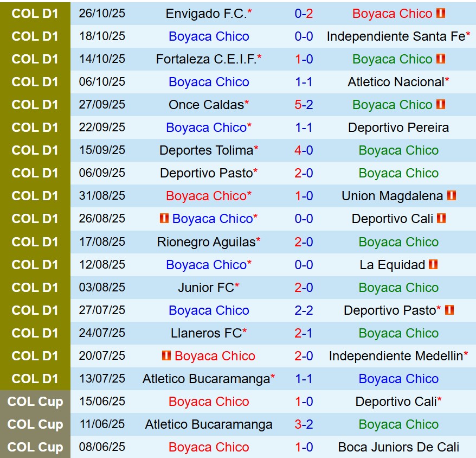Click red card icon beside Deportivo Cali on 26/08/25
The height and width of the screenshot is (458, 476).
coord(441,219)
